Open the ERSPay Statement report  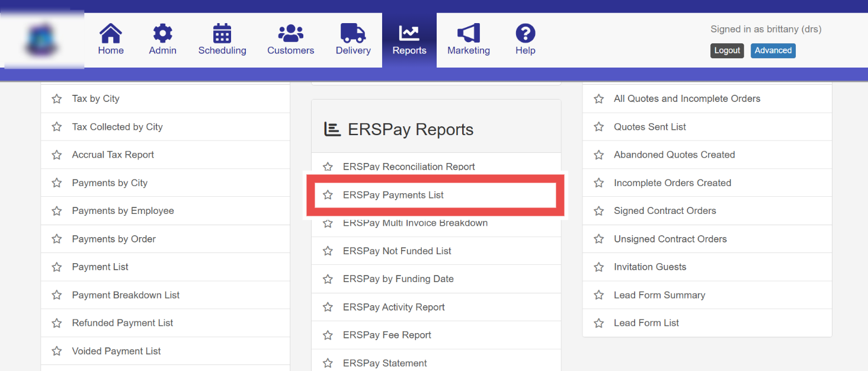[x=385, y=363]
